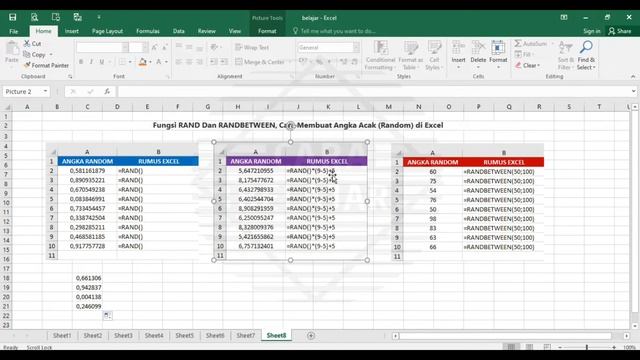Open Conditional Formatting menu
Screen dimensions: 640x360
[380, 56]
